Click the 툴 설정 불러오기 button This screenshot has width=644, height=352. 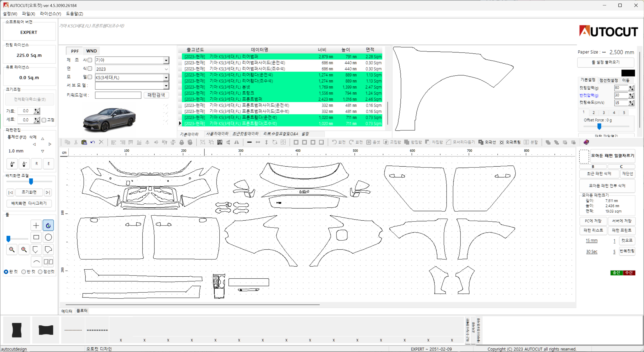point(605,62)
